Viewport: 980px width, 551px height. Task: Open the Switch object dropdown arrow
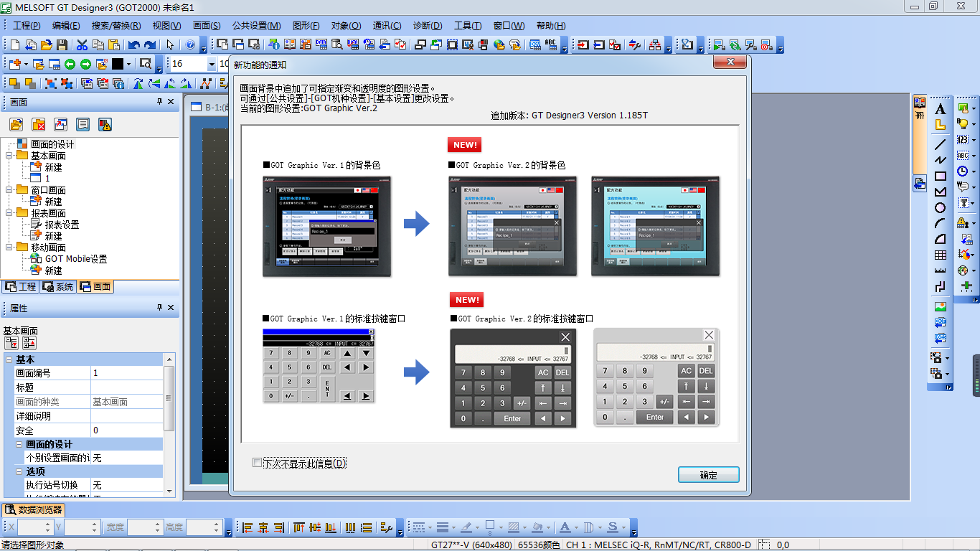click(x=974, y=108)
